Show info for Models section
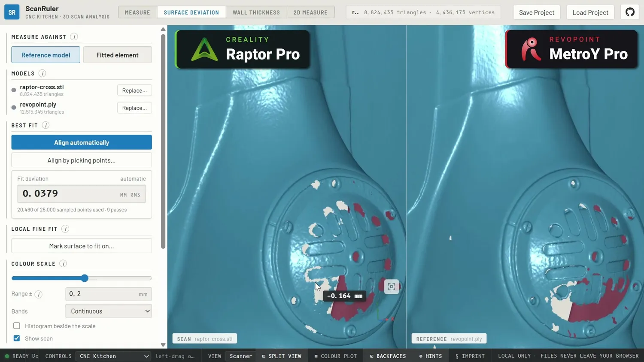The image size is (644, 362). coord(42,73)
